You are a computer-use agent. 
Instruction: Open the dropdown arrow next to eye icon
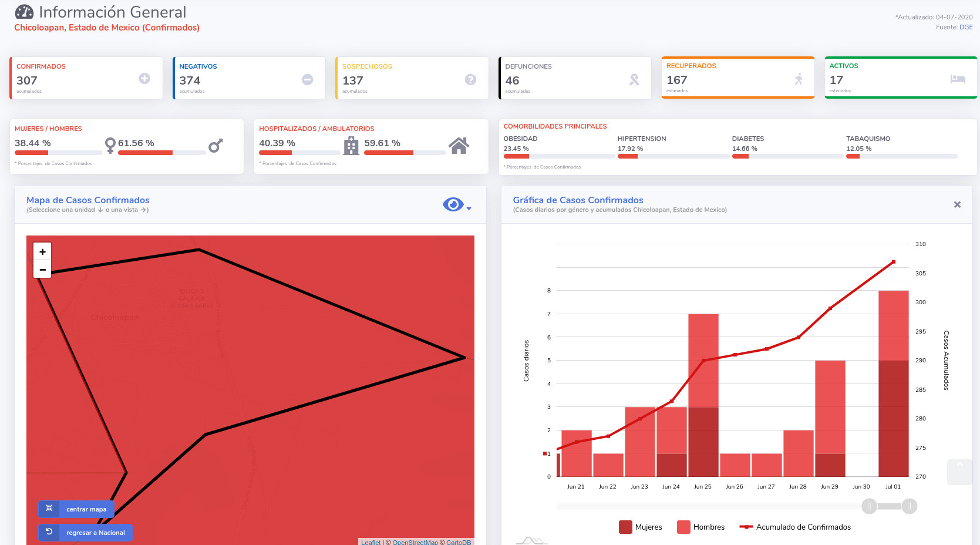469,208
